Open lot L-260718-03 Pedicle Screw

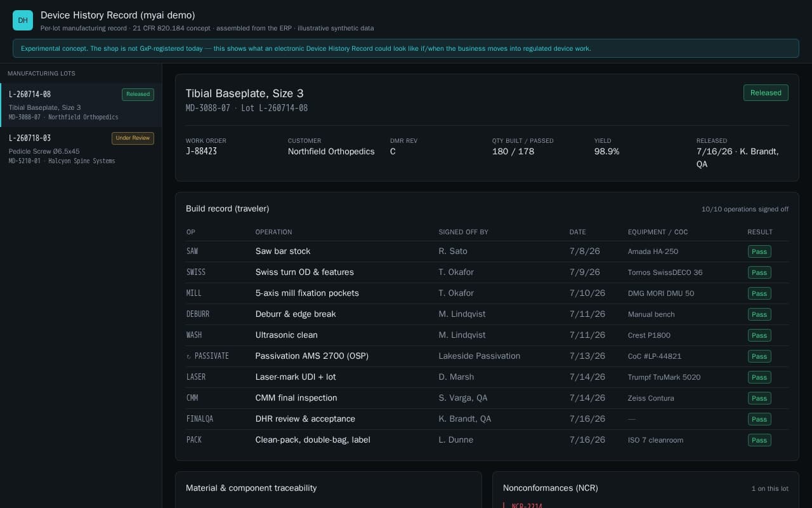(x=81, y=149)
